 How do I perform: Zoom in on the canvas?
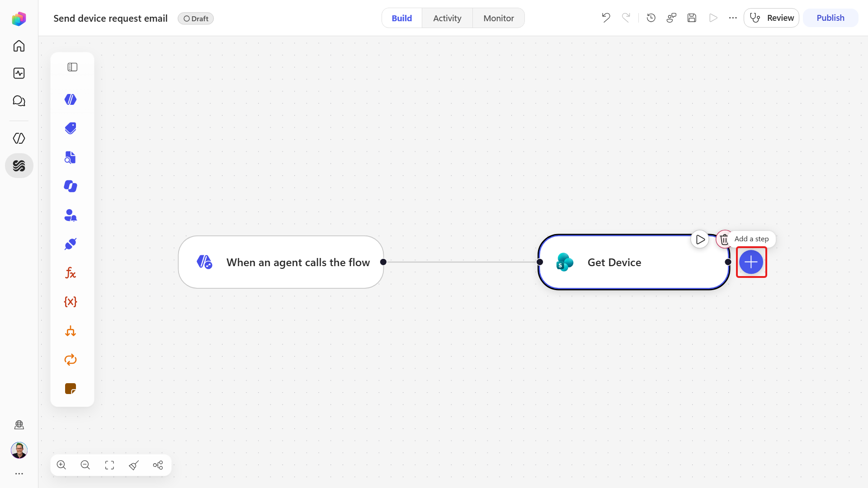tap(61, 465)
